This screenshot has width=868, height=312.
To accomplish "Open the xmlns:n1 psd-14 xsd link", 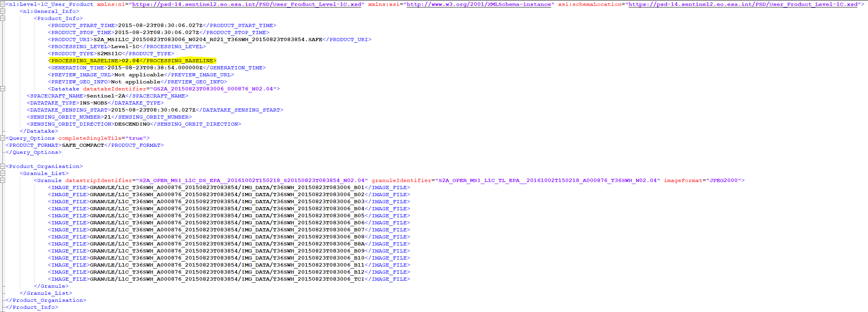I will tap(246, 4).
